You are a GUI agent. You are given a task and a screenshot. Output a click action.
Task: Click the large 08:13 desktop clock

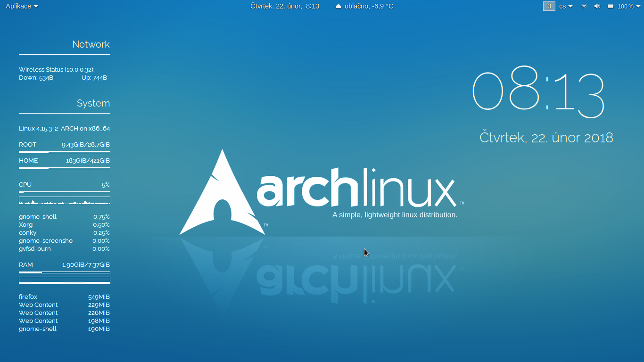click(538, 92)
